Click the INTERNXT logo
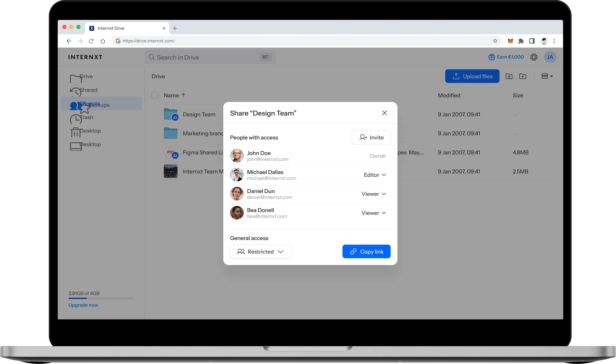616x364 pixels. tap(85, 57)
